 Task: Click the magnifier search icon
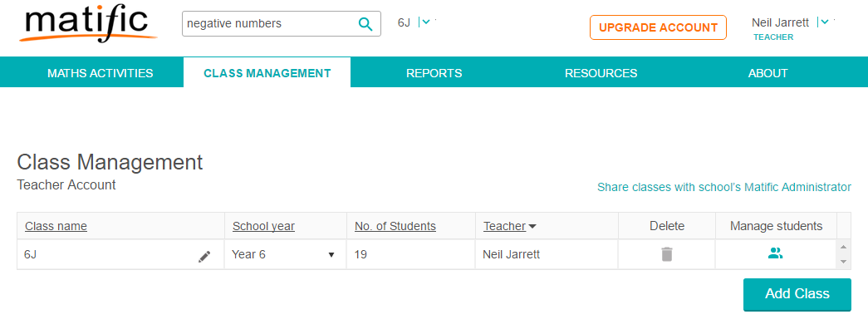tap(365, 24)
